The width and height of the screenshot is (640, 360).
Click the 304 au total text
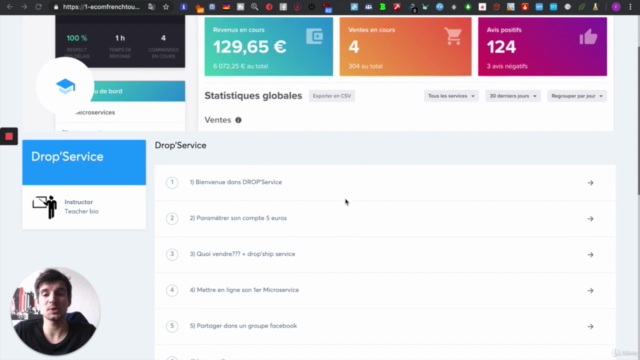[x=365, y=66]
